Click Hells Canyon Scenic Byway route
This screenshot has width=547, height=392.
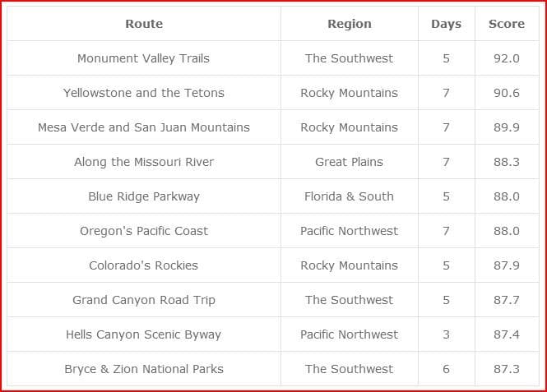(144, 334)
